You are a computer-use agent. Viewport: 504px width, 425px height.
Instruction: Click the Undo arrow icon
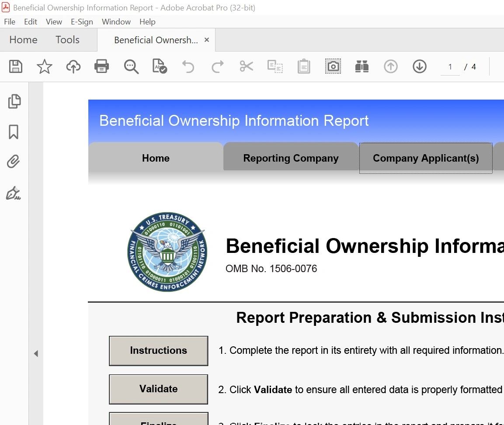[188, 66]
